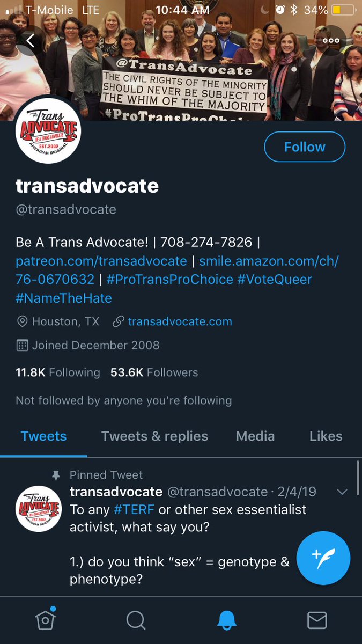Tap the #ProTransProChoice hashtag
This screenshot has height=644, width=362.
pyautogui.click(x=170, y=280)
